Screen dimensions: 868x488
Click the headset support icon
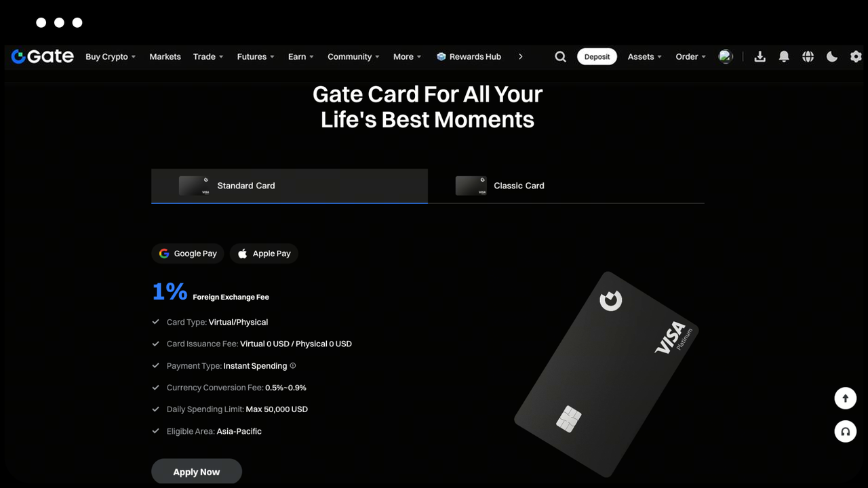click(845, 431)
